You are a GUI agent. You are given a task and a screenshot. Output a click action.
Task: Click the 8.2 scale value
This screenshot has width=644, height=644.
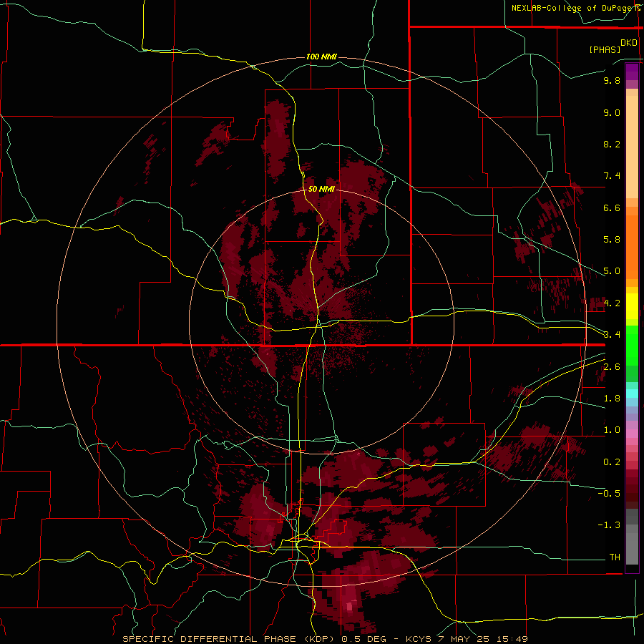coord(612,144)
